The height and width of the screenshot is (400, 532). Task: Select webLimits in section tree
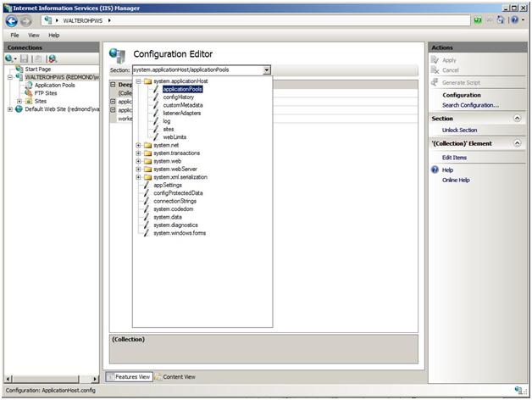tap(175, 137)
